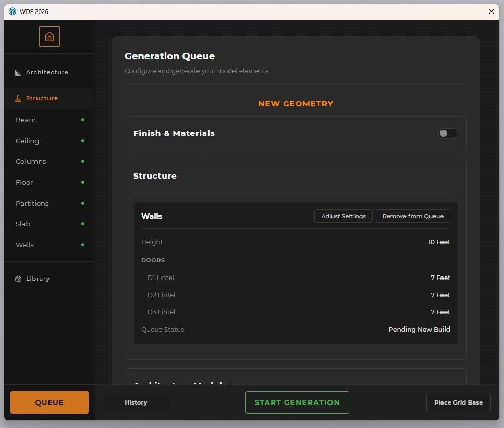Open the Library section

click(50, 279)
